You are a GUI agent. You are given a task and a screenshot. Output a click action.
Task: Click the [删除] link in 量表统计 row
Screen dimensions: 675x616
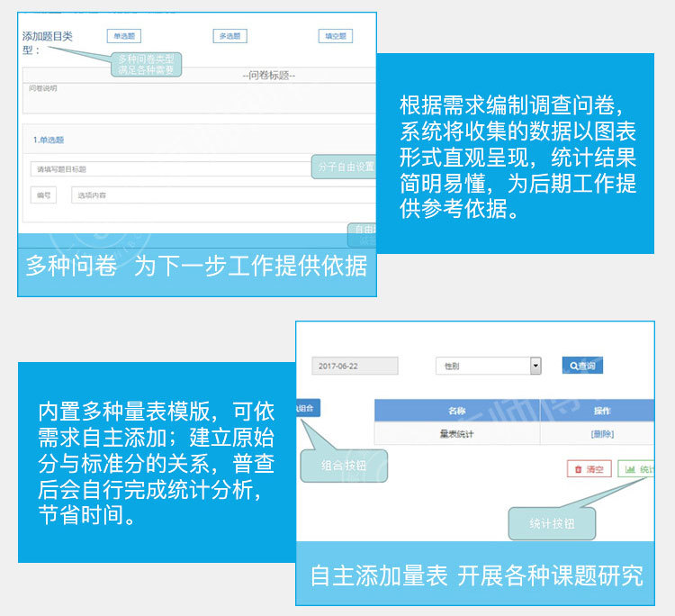(x=602, y=434)
